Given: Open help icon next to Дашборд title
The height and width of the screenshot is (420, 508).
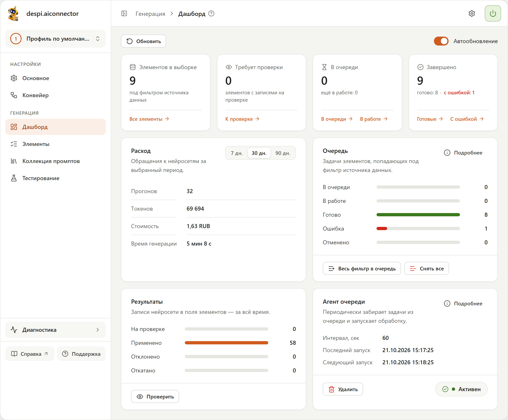Looking at the screenshot, I should tap(211, 14).
